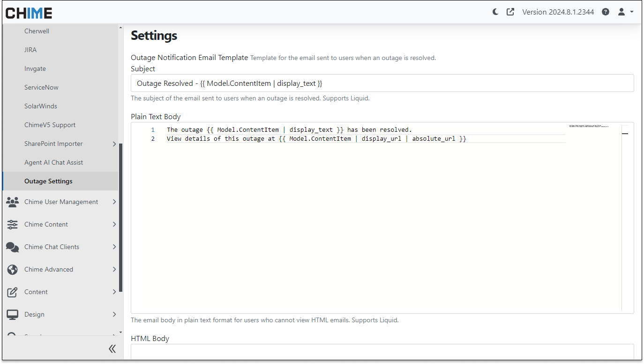
Task: Click the sidebar vertical scrollbar thumb
Action: click(120, 218)
